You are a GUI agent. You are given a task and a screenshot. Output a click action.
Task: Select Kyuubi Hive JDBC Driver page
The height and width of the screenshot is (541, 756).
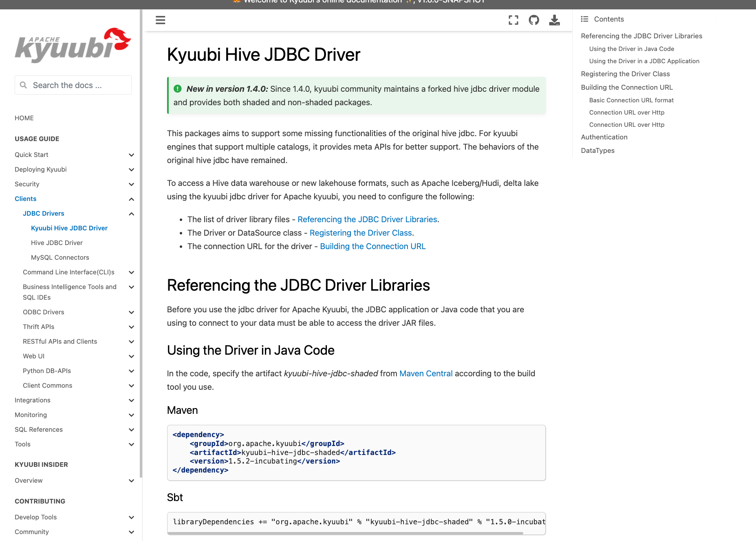tap(69, 228)
